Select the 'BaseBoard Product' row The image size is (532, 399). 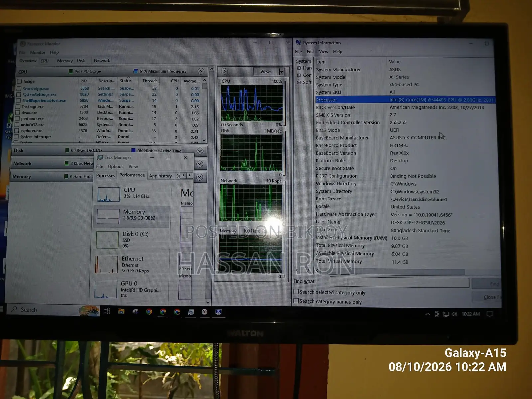[405, 145]
